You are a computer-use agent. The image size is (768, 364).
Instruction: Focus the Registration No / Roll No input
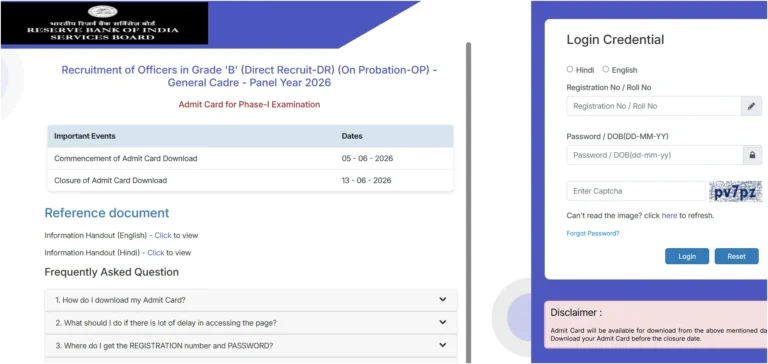click(x=654, y=106)
